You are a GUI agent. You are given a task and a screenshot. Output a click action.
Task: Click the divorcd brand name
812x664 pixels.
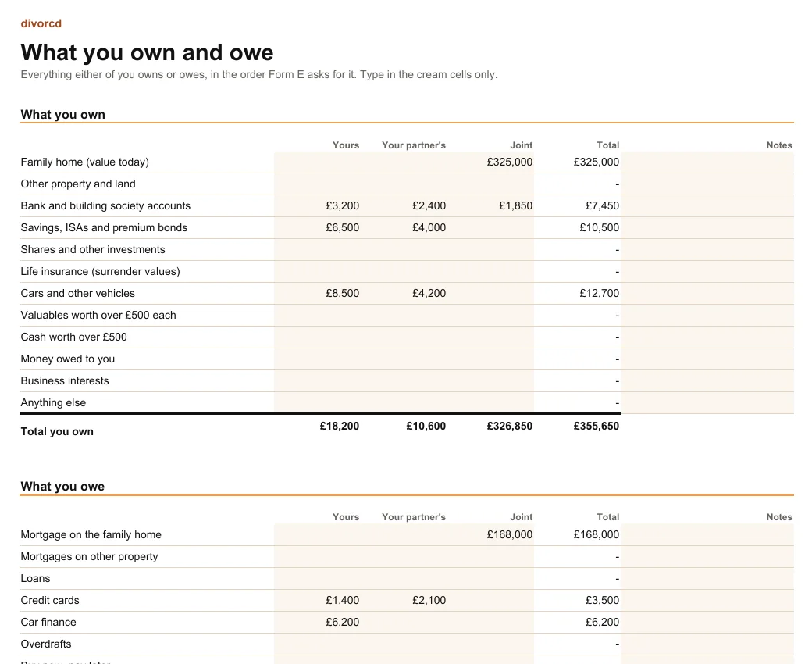point(41,23)
